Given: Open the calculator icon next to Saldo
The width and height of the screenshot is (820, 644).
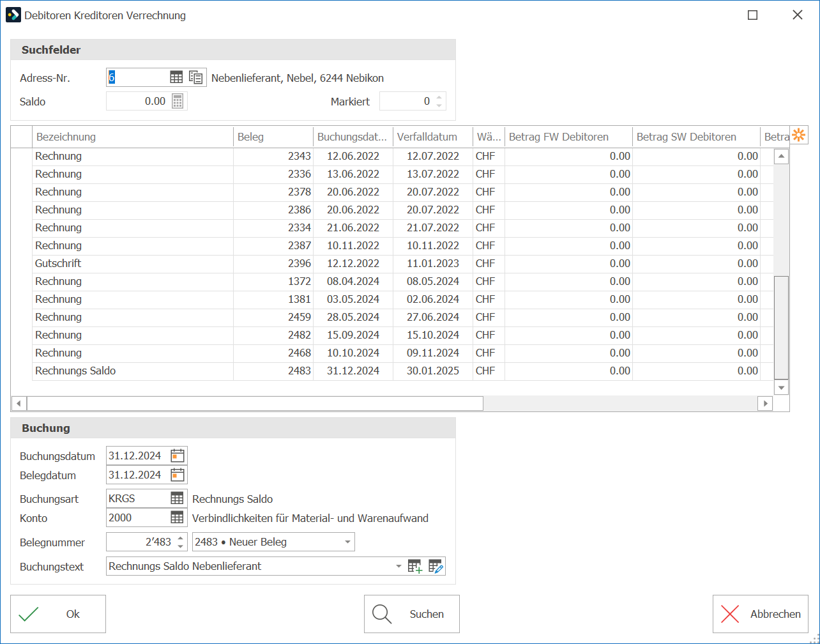Looking at the screenshot, I should point(178,102).
